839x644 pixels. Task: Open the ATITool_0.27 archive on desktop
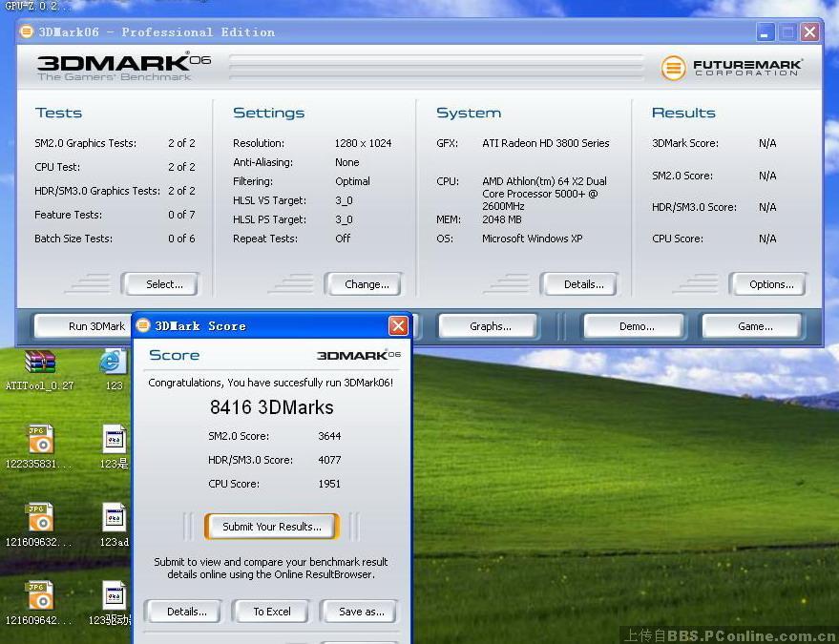pos(39,363)
